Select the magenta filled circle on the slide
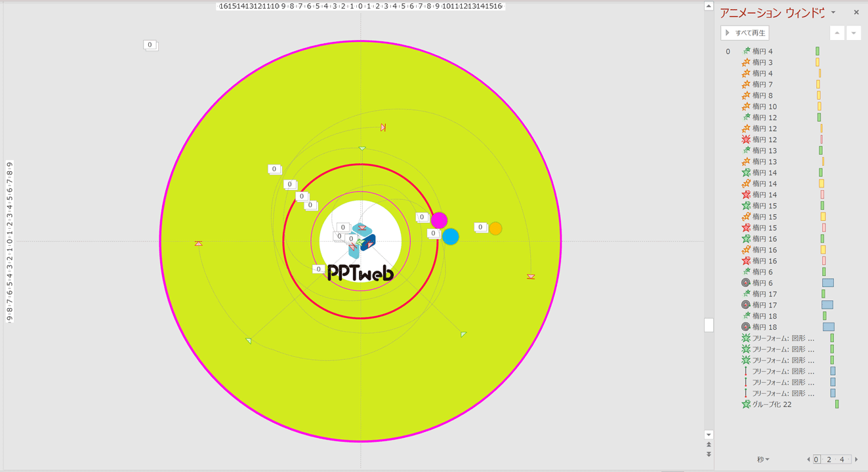Image resolution: width=868 pixels, height=472 pixels. [x=439, y=220]
